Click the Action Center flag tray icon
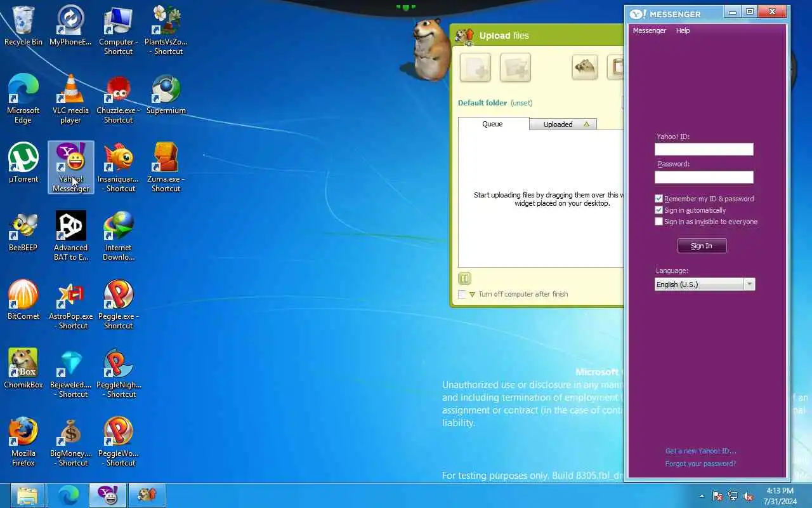This screenshot has height=508, width=812. 717,496
